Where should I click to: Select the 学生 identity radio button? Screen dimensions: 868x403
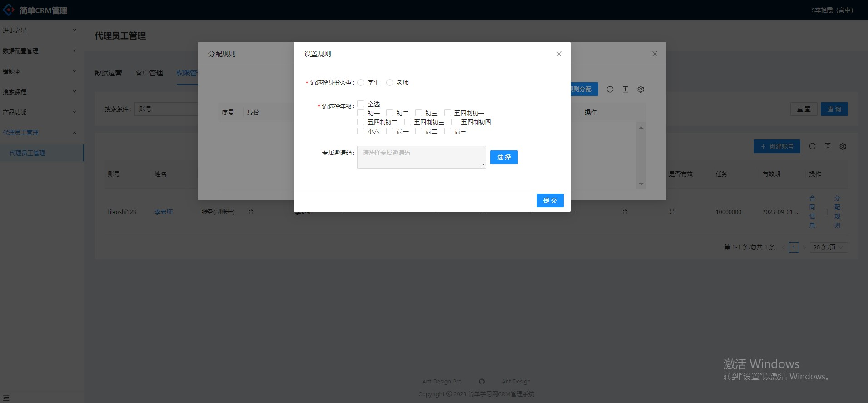pyautogui.click(x=361, y=83)
